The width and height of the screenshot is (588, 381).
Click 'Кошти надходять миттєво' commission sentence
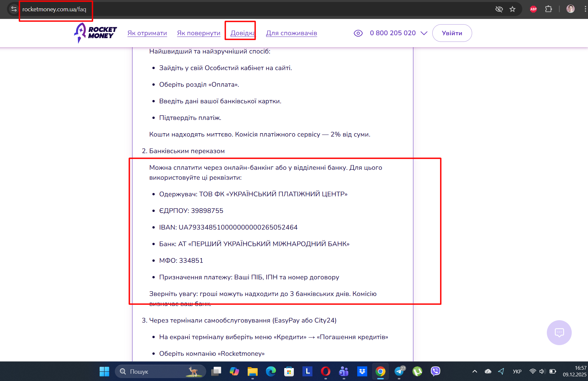(x=260, y=134)
